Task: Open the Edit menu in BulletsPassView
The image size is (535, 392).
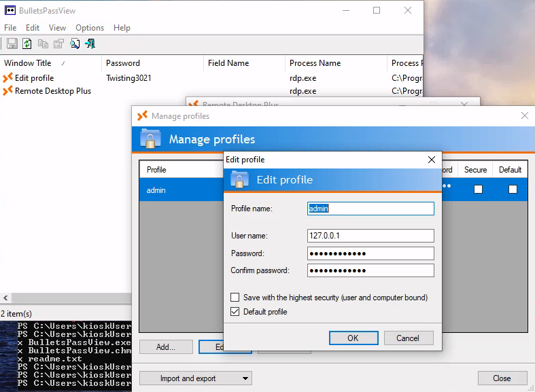Action: 33,28
